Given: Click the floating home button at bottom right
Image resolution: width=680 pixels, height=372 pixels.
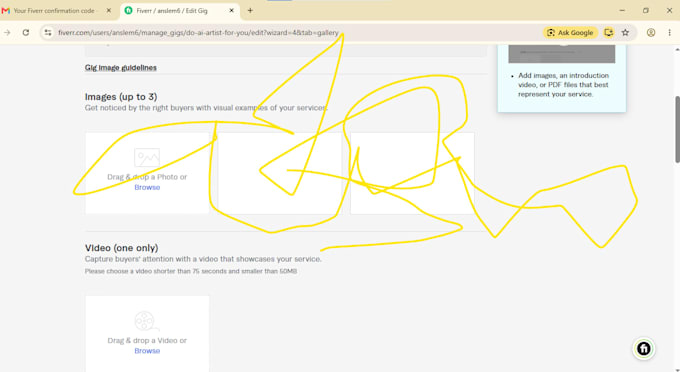Looking at the screenshot, I should pyautogui.click(x=644, y=349).
